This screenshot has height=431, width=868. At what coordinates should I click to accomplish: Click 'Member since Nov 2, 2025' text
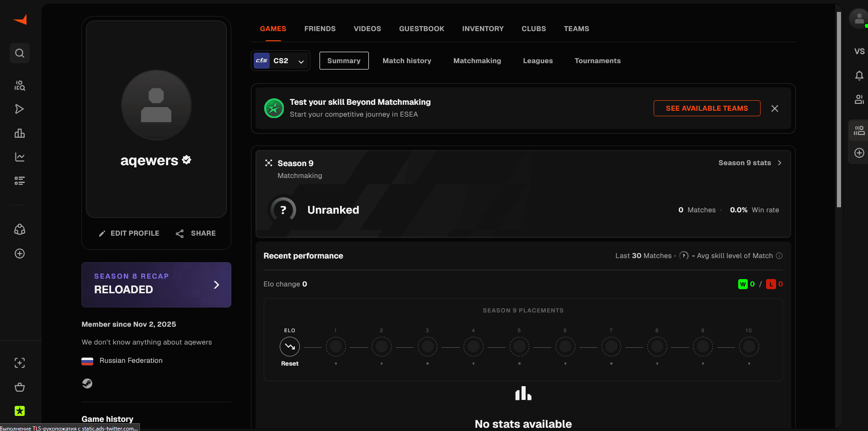coord(129,324)
